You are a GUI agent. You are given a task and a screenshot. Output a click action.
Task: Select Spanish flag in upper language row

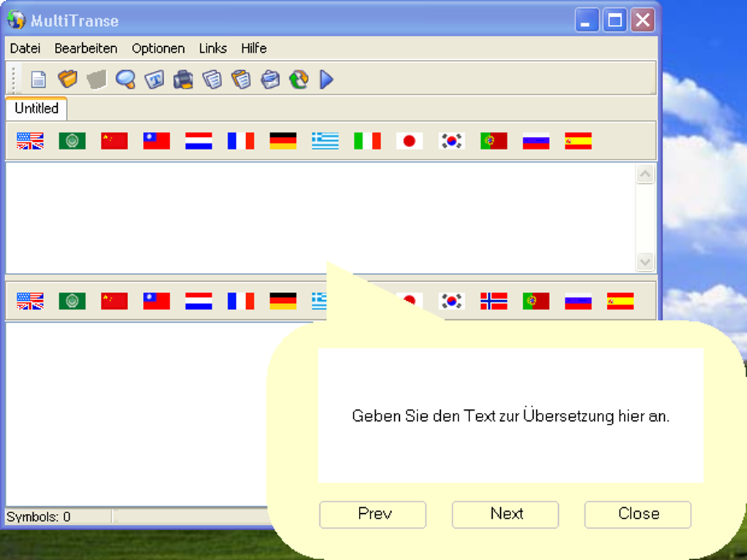(579, 141)
